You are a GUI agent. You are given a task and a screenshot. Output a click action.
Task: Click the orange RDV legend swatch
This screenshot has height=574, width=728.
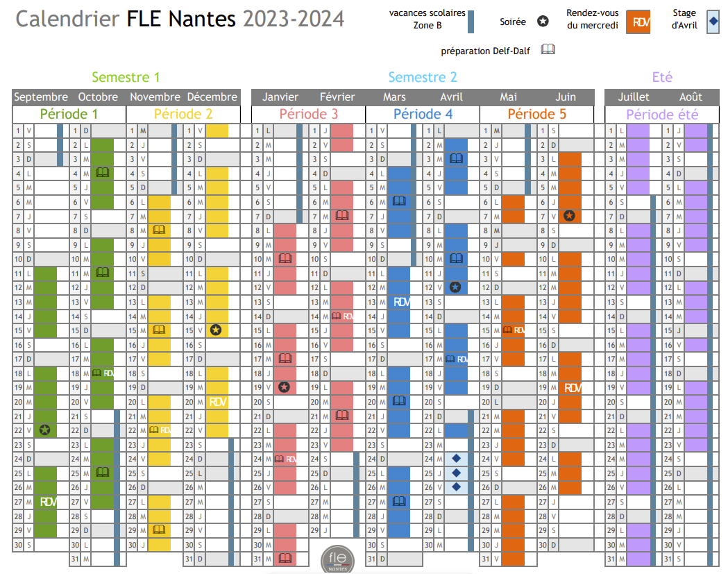click(638, 22)
